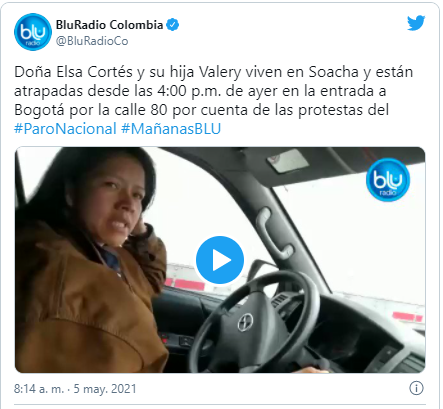The height and width of the screenshot is (409, 443).
Task: Click the blue verified badge
Action: click(172, 25)
